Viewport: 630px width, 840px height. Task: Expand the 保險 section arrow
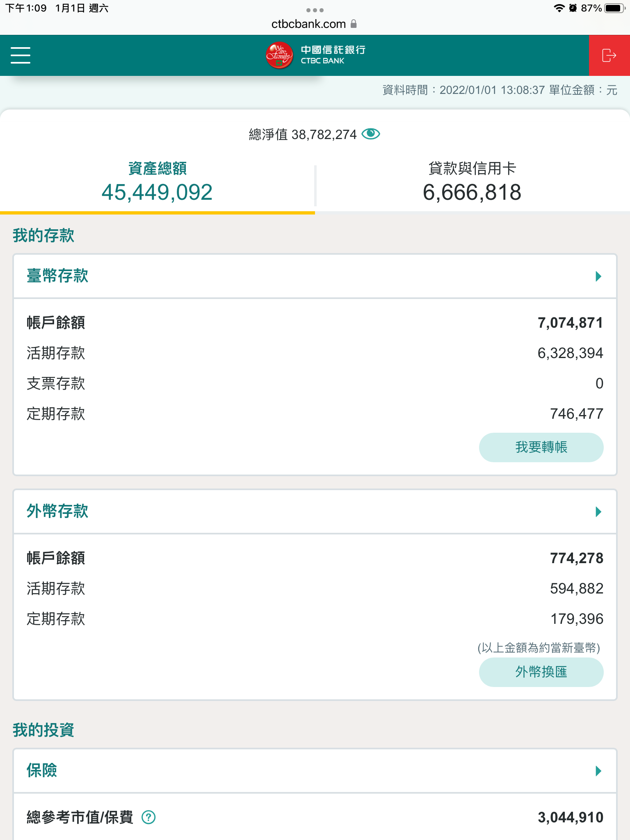(x=598, y=771)
